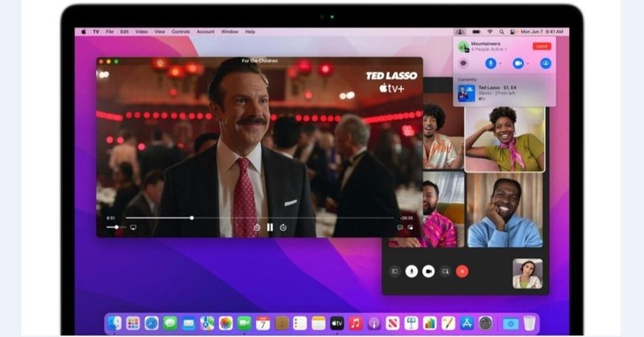Open Keynote from the Dock
This screenshot has width=644, height=337.
tap(411, 323)
